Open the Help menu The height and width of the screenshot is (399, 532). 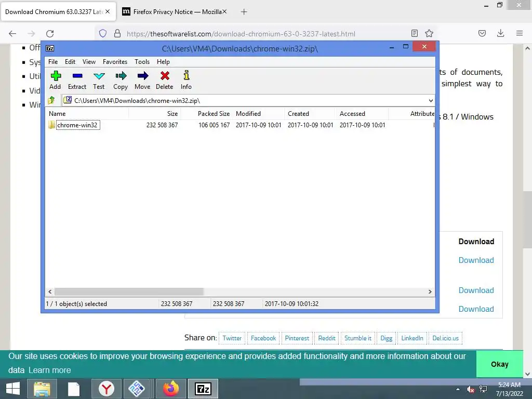163,62
